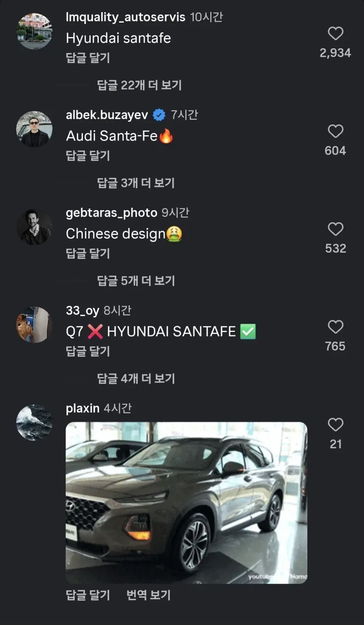The height and width of the screenshot is (625, 364).
Task: Reply to the 'Audi Santa-Fe' comment
Action: (x=88, y=156)
